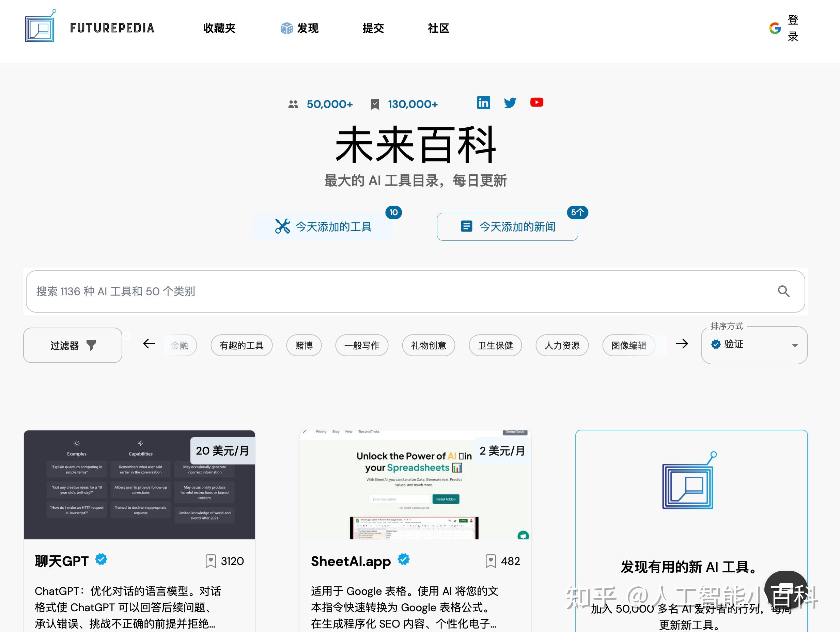840x632 pixels.
Task: Click the search magnifier icon
Action: pos(783,291)
